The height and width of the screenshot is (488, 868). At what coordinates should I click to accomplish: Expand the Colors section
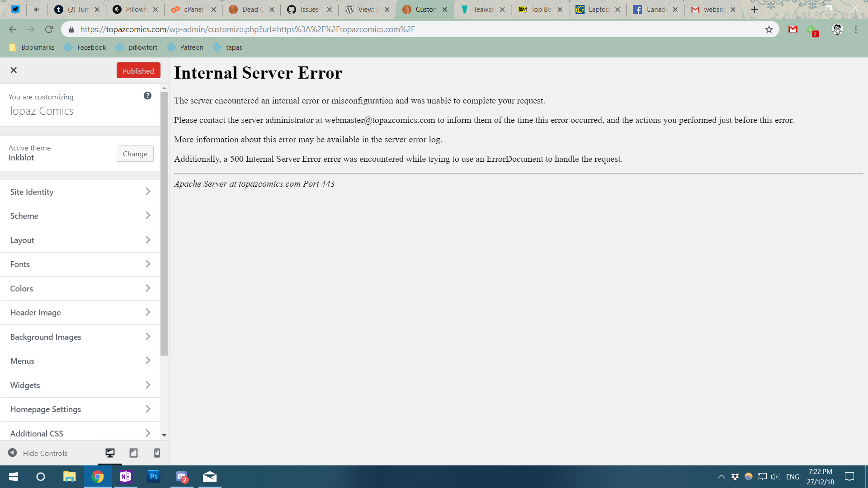[x=80, y=289]
